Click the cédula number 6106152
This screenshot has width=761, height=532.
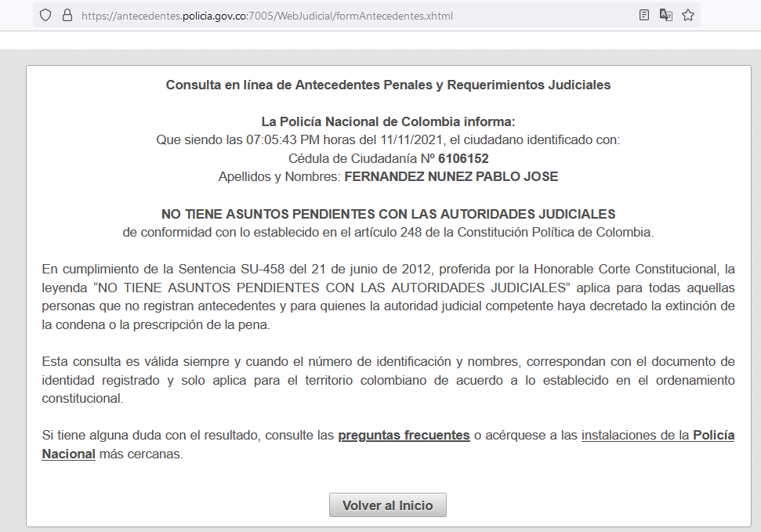coord(463,158)
